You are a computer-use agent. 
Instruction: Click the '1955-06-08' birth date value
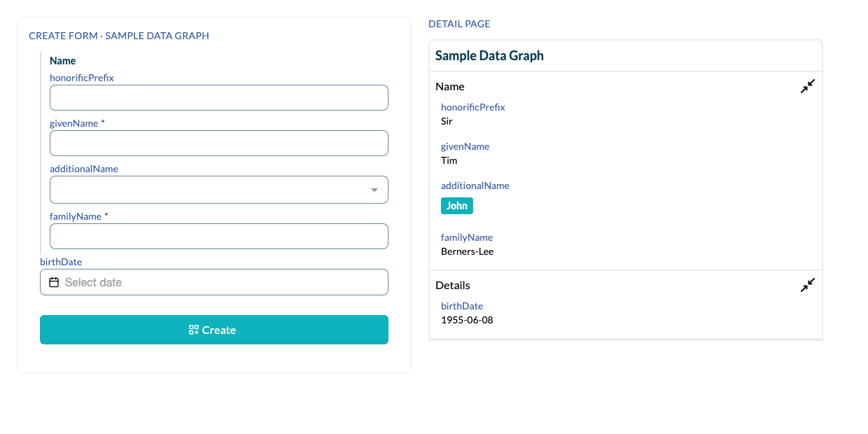468,320
